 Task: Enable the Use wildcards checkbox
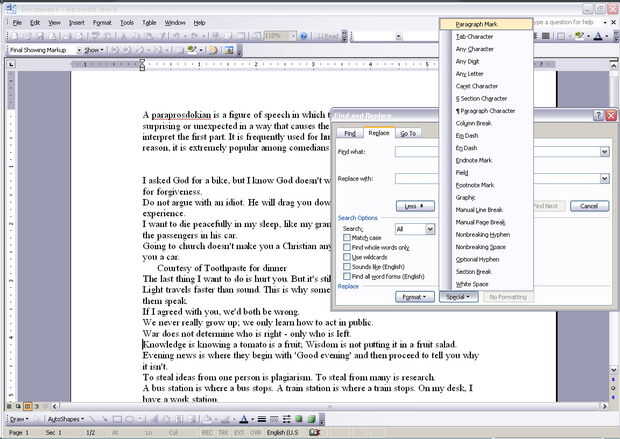347,257
